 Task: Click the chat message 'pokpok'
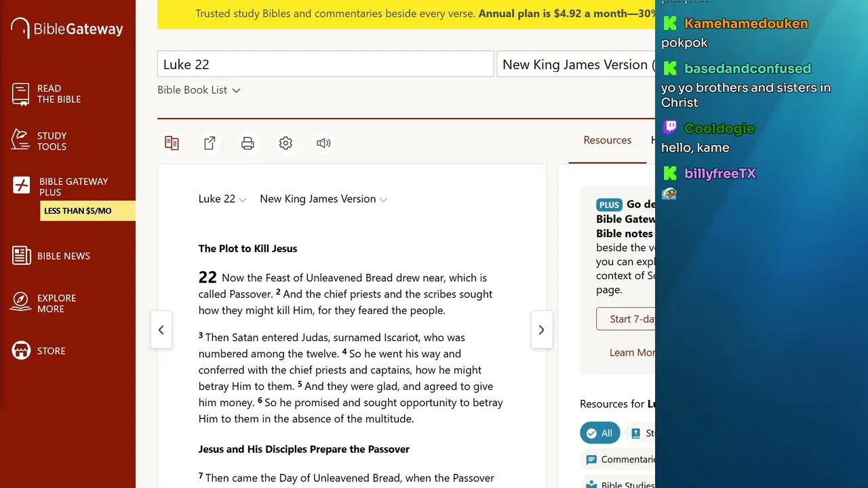click(684, 43)
